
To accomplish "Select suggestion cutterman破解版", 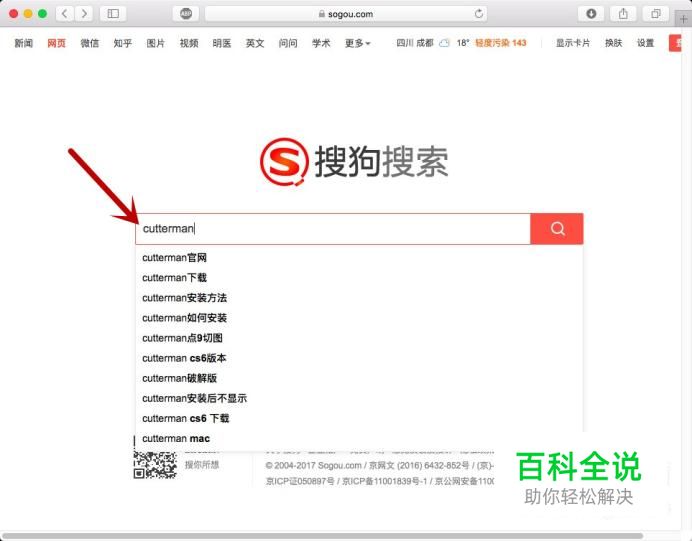I will pos(359,378).
